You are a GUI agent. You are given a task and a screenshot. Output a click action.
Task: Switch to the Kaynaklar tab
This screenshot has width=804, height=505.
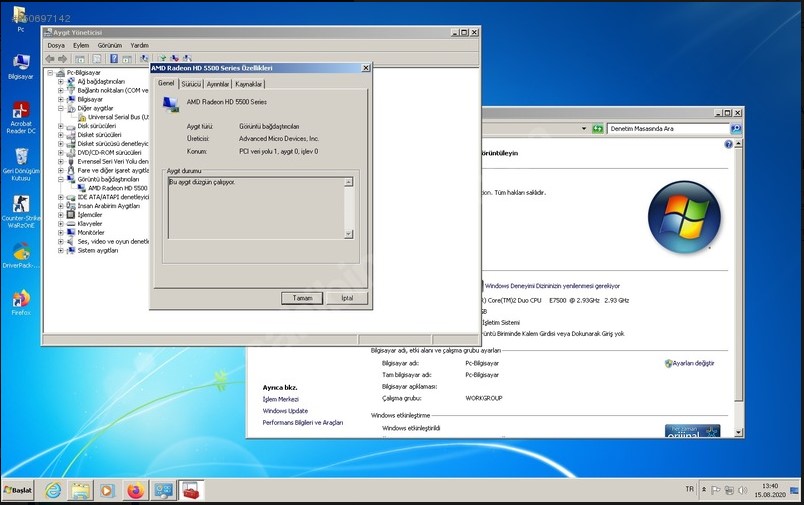249,84
